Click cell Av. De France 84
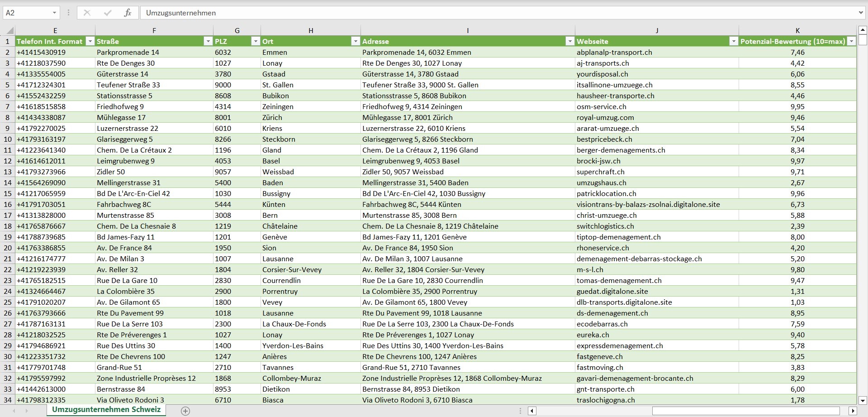This screenshot has width=868, height=417. point(154,248)
